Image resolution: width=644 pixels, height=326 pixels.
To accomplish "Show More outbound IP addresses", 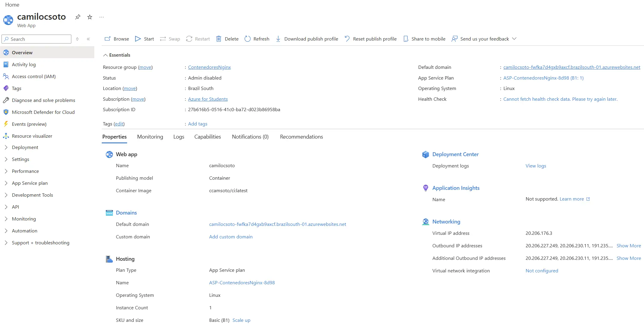I will (629, 246).
